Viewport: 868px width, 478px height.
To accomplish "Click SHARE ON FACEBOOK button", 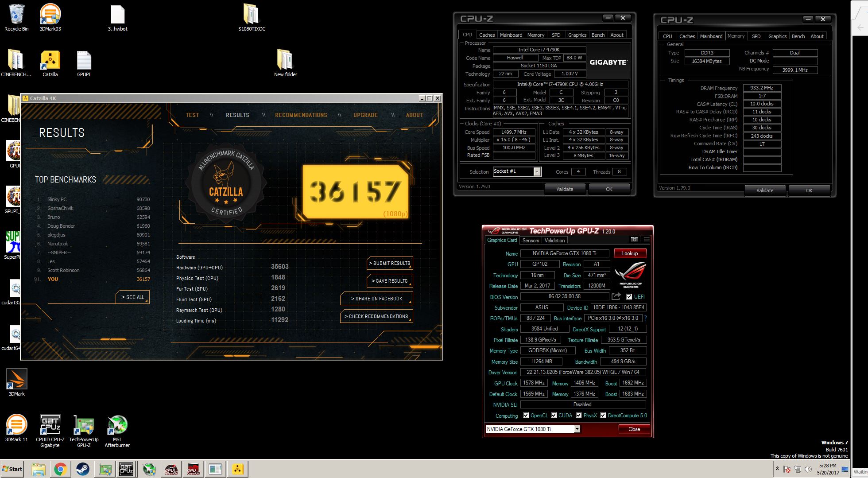I will pos(376,299).
